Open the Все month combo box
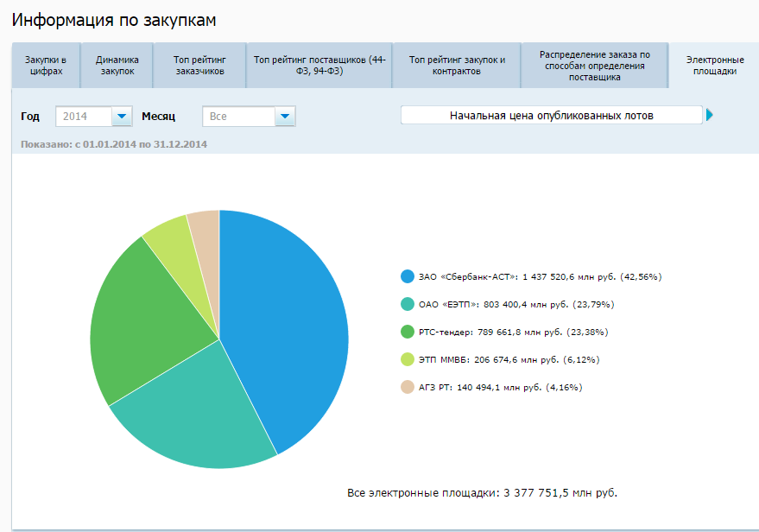This screenshot has height=532, width=759. click(x=249, y=117)
